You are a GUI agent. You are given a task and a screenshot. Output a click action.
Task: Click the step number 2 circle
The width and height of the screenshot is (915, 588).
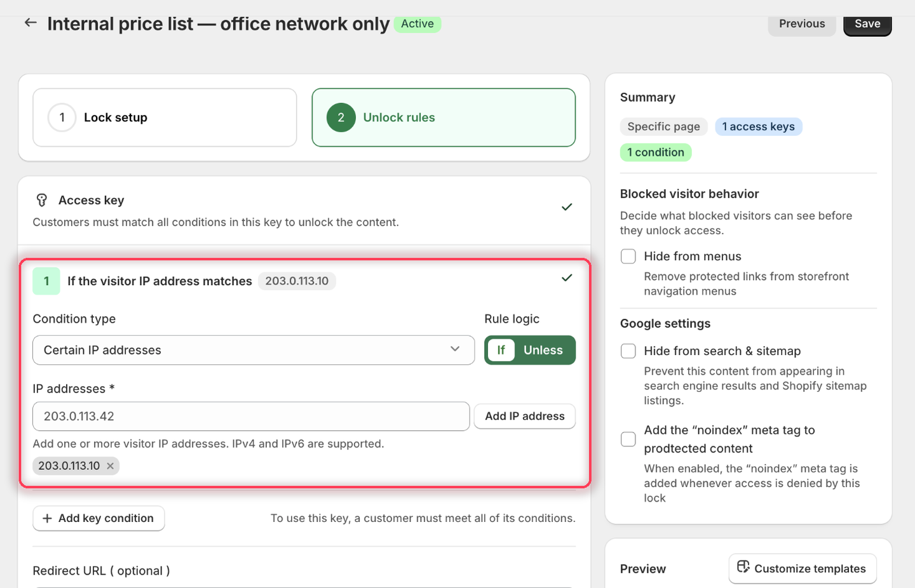point(341,117)
